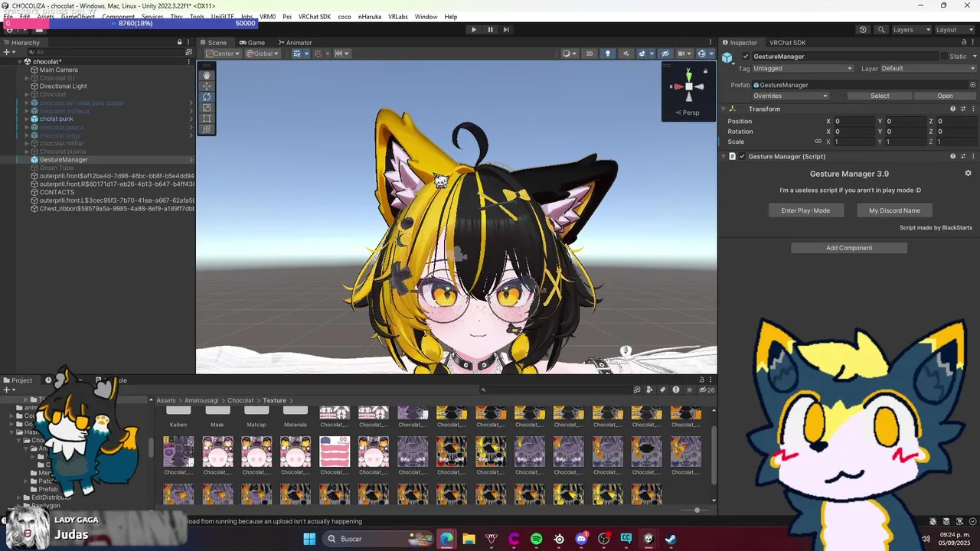Toggle grid snapping icon
Screen dimensions: 980x551
pos(299,54)
